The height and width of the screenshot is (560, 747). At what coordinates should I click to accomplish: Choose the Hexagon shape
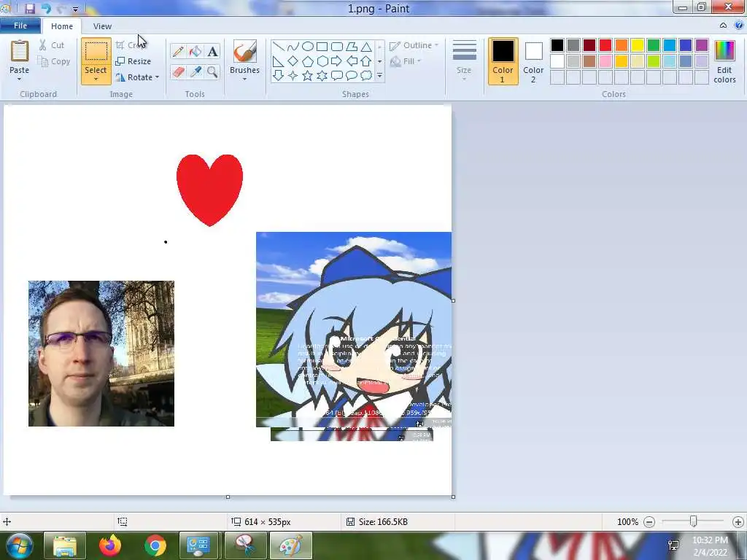[x=322, y=61]
